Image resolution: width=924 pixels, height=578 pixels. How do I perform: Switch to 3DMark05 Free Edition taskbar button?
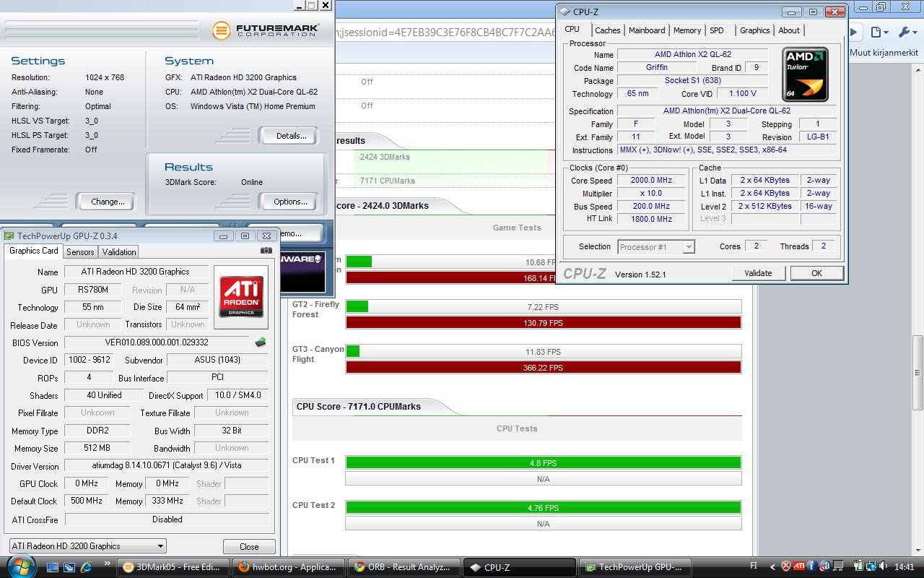(175, 567)
